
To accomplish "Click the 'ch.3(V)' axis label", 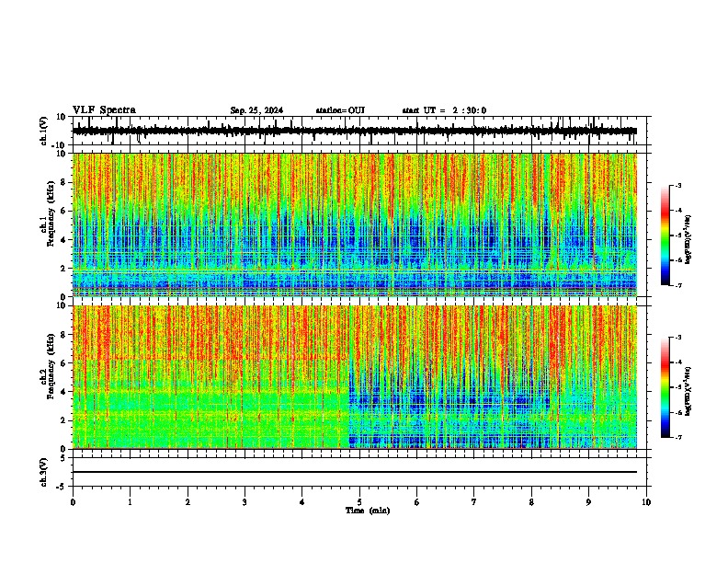I will pyautogui.click(x=43, y=473).
